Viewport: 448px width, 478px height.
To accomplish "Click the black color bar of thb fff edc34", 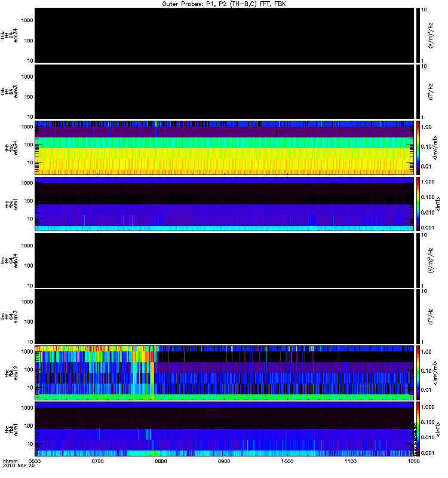I will [418, 35].
